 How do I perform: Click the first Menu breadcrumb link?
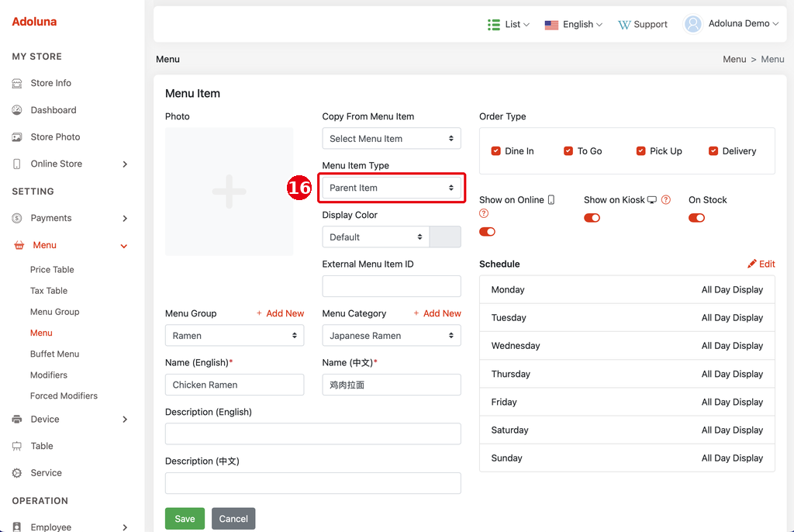734,59
